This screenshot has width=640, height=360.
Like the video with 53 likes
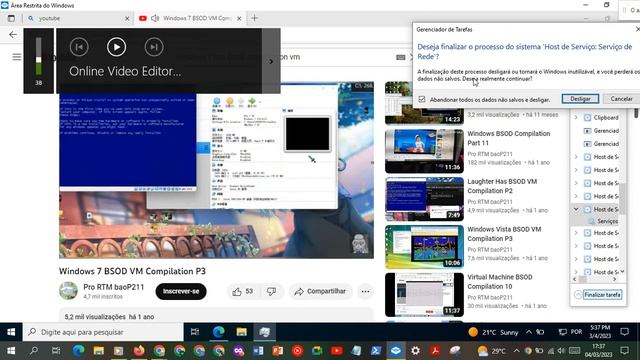(243, 291)
